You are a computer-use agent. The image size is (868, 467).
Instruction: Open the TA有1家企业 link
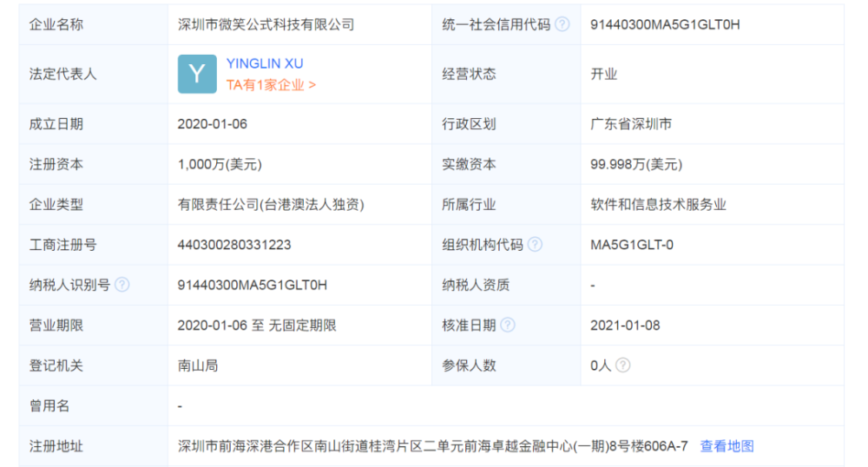(271, 85)
